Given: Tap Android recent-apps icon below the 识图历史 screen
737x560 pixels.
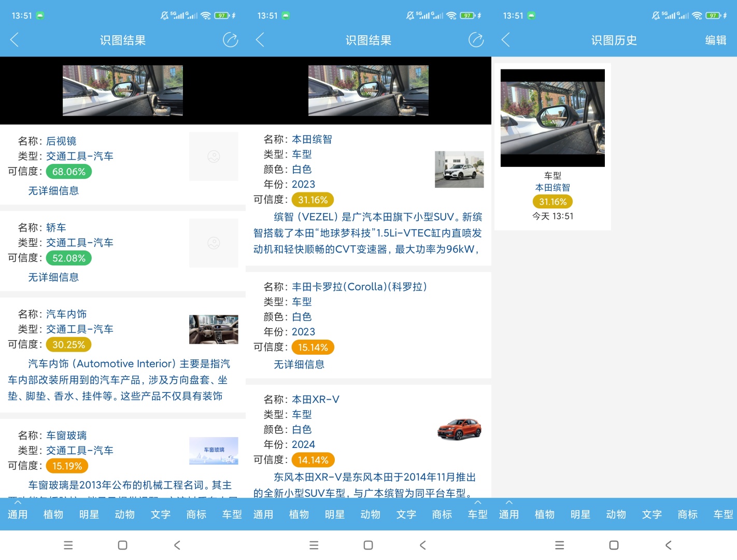Looking at the screenshot, I should (560, 545).
